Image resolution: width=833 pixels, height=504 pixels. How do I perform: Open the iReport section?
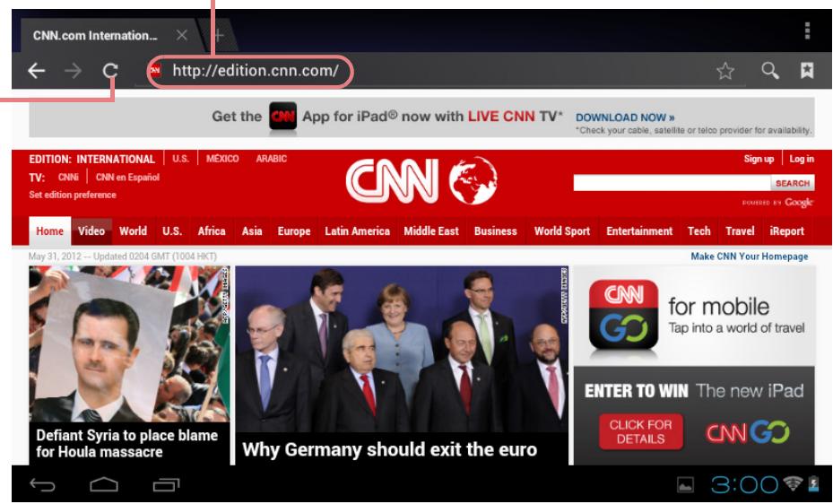pyautogui.click(x=786, y=231)
